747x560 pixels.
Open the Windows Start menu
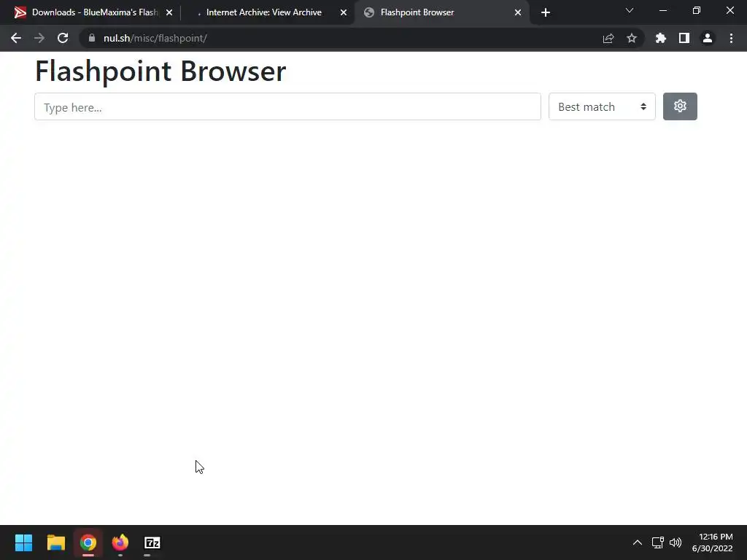click(23, 542)
